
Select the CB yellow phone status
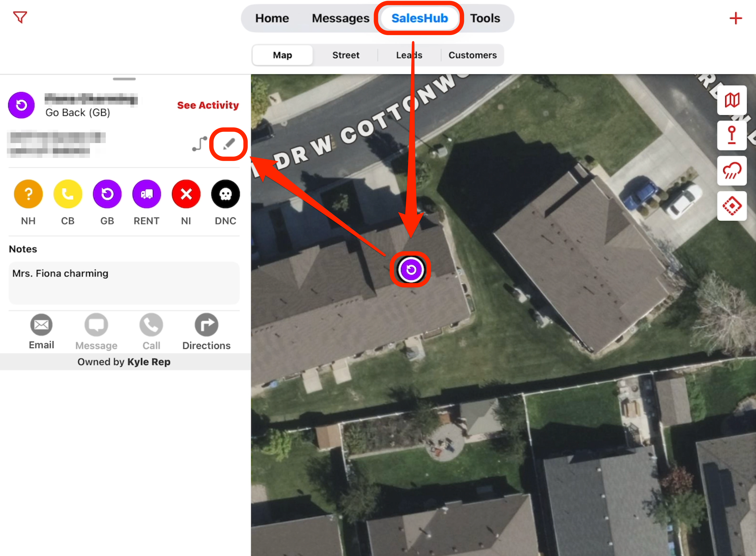68,194
